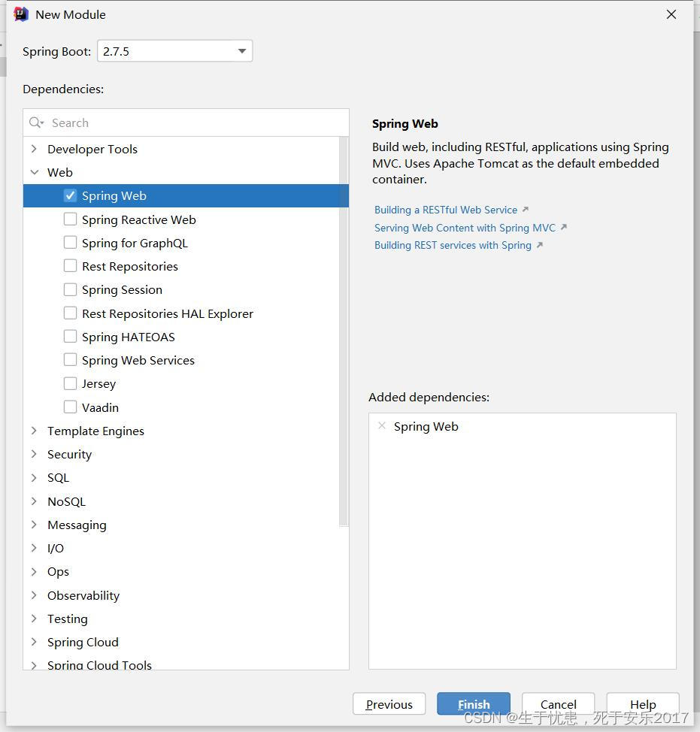700x732 pixels.
Task: Click the Finish button
Action: [x=473, y=704]
